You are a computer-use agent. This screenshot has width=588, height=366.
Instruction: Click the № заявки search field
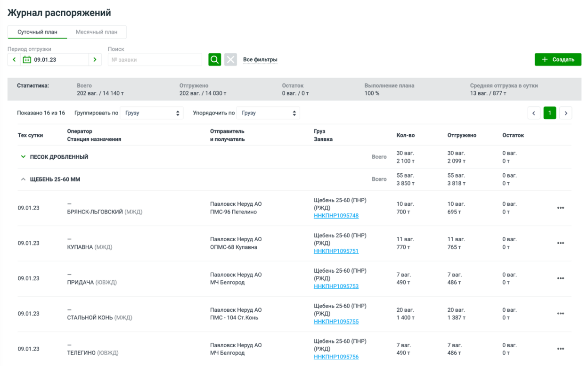tap(155, 60)
